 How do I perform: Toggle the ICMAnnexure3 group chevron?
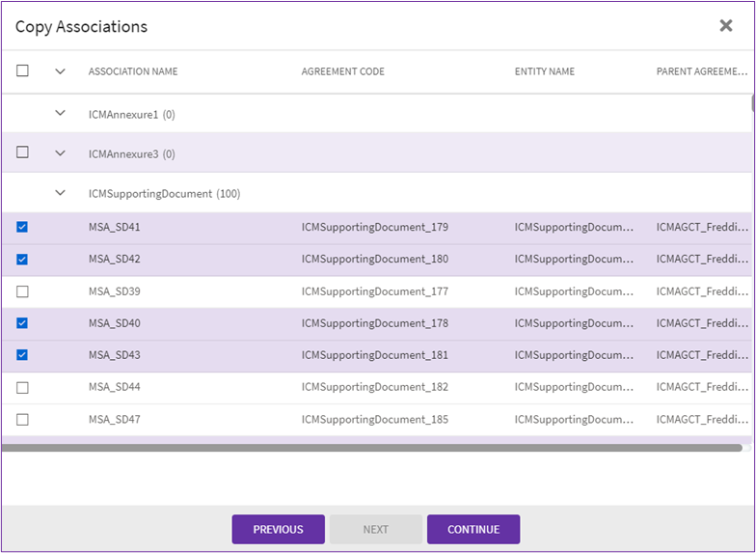coord(60,152)
